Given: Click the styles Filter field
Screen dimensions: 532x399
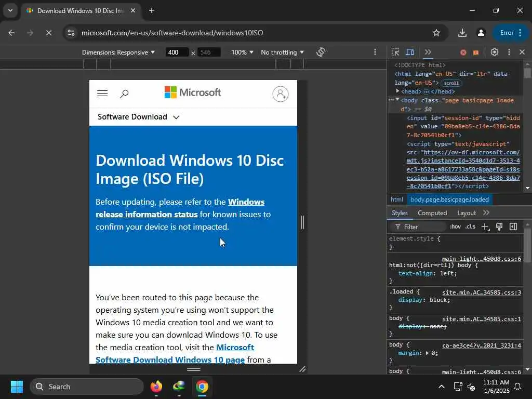Looking at the screenshot, I should click(x=419, y=227).
